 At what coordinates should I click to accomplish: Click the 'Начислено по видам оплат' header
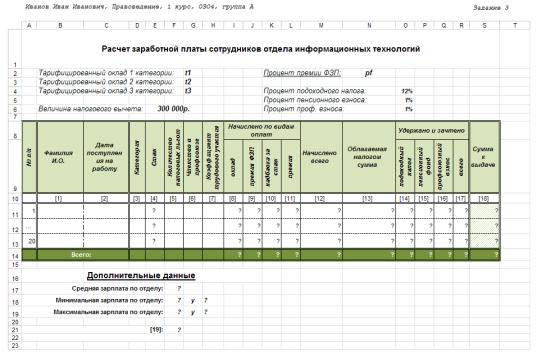[x=261, y=130]
